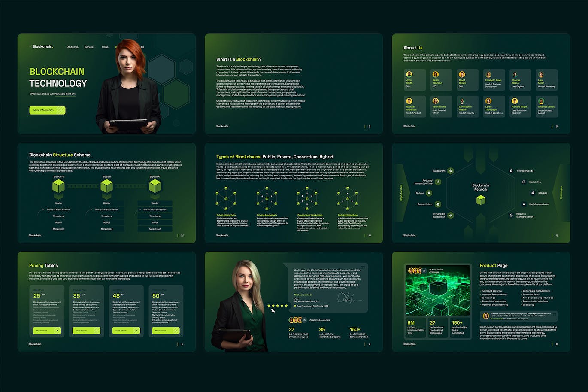This screenshot has height=392, width=588.
Task: Click the Blockchain logo on the title slide
Action: tap(42, 47)
